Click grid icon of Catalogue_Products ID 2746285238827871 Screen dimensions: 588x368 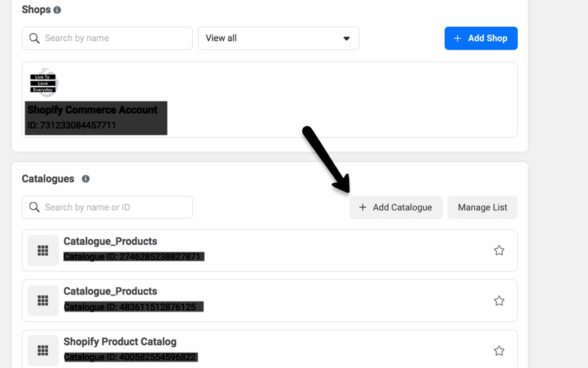point(43,250)
